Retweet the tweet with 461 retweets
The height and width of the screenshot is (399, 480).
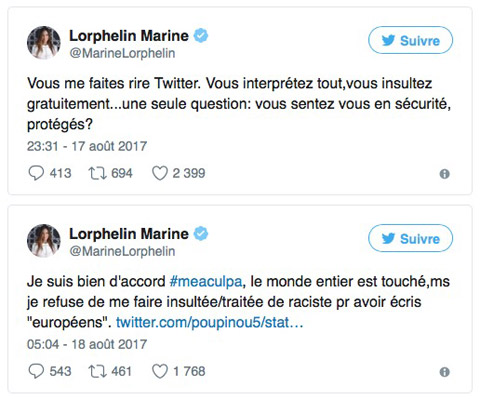coord(97,371)
